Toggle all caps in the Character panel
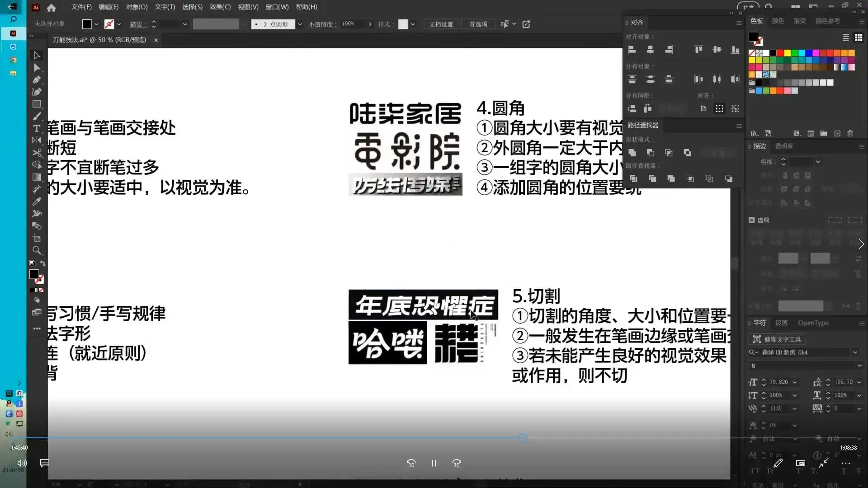 [755, 471]
